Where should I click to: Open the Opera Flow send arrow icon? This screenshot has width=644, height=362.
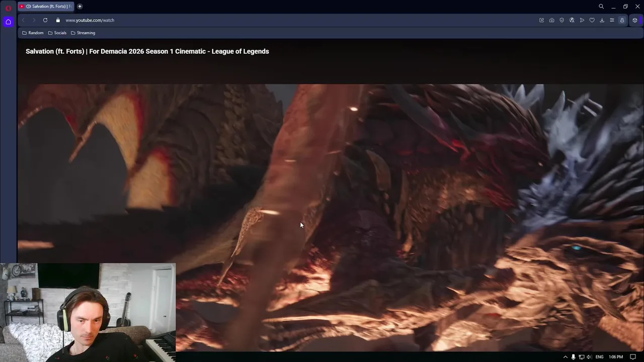582,20
